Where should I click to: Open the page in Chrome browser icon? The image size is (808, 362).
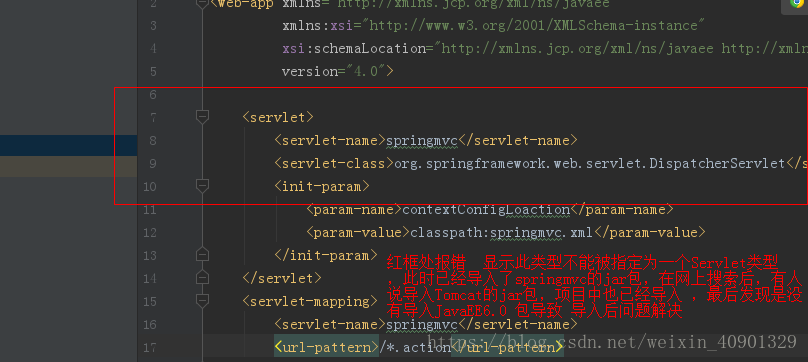(x=797, y=3)
